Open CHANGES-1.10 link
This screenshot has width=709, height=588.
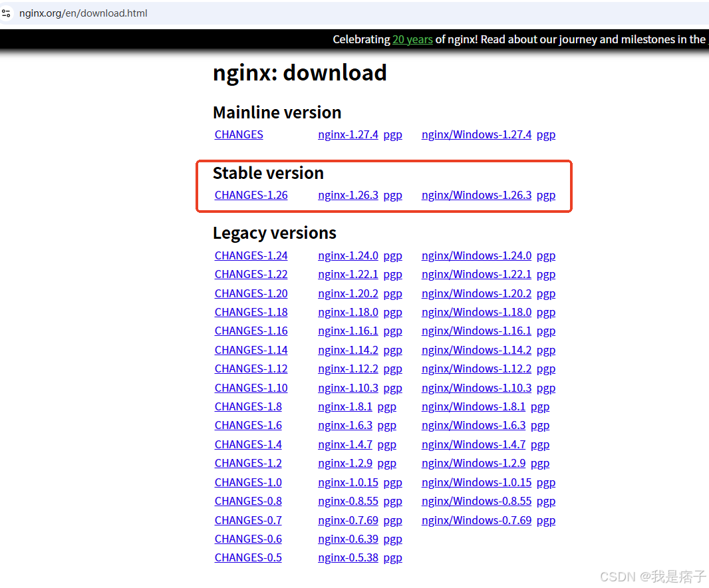(251, 388)
